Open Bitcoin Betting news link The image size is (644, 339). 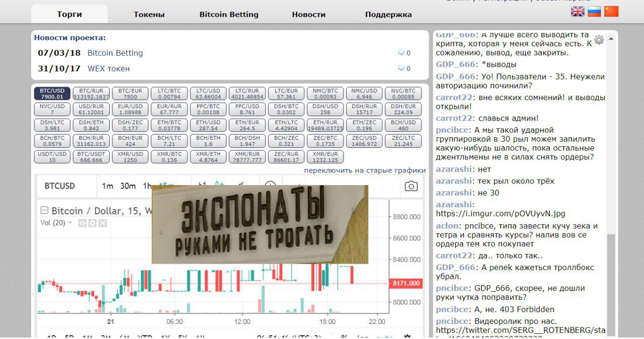[115, 53]
